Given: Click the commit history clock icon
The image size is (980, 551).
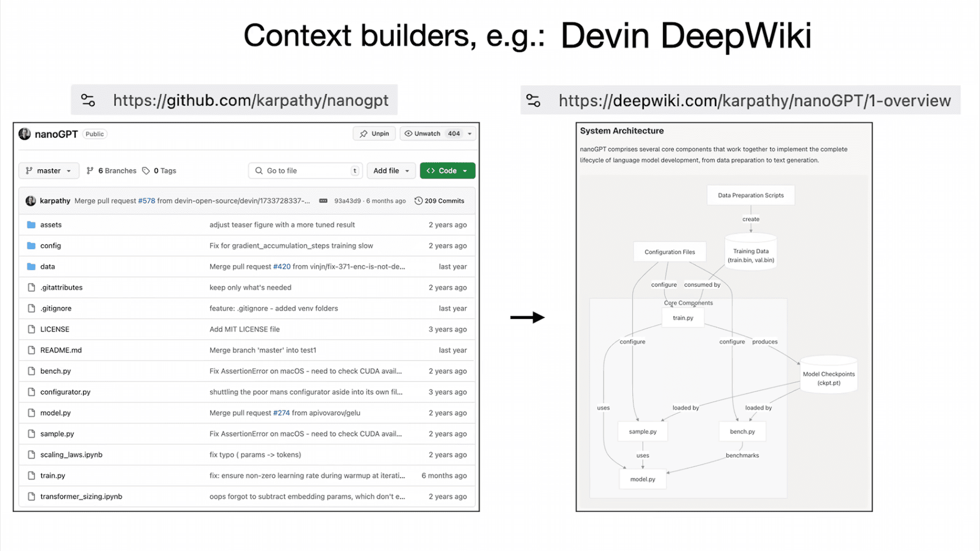Looking at the screenshot, I should [418, 200].
